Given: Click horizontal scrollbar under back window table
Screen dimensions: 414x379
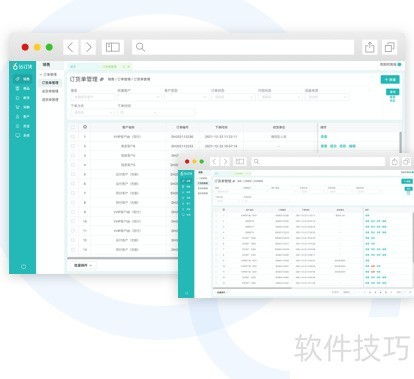Looking at the screenshot, I should 123,258.
